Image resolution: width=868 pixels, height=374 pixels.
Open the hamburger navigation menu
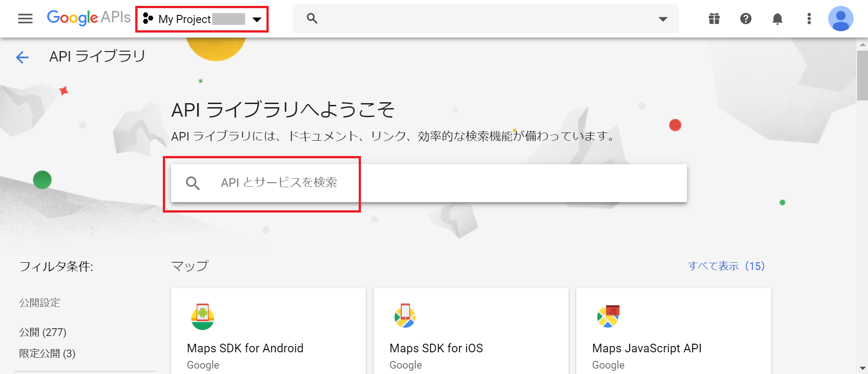pyautogui.click(x=25, y=19)
